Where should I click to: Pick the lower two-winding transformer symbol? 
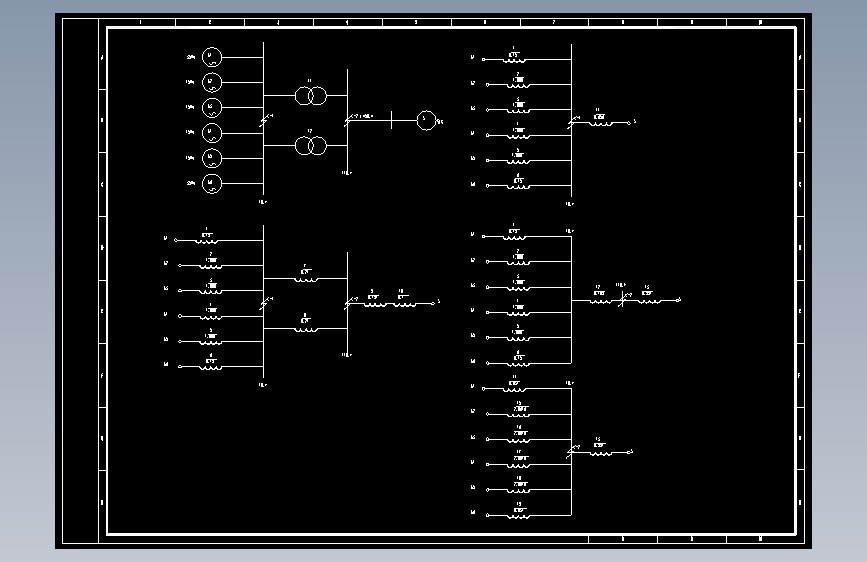pyautogui.click(x=311, y=146)
